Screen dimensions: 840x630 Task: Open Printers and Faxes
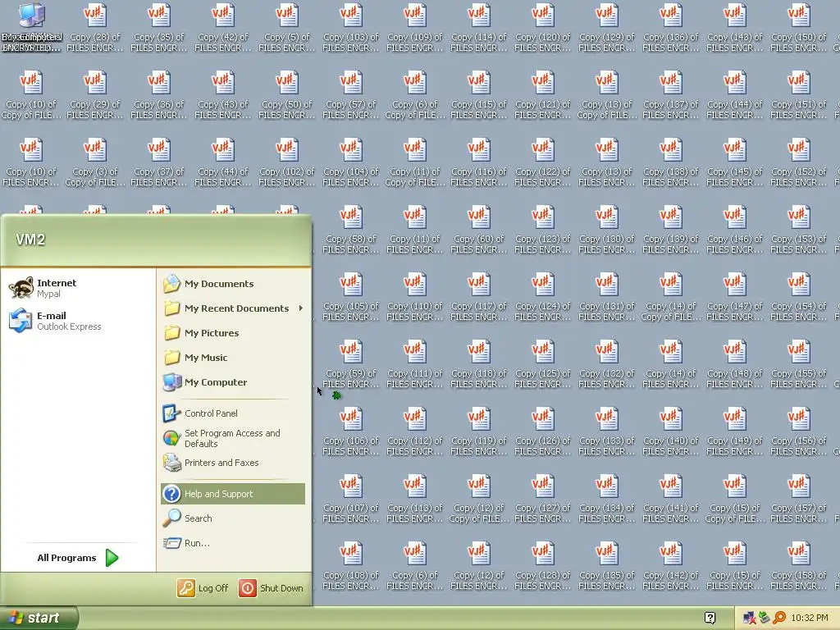(x=211, y=463)
